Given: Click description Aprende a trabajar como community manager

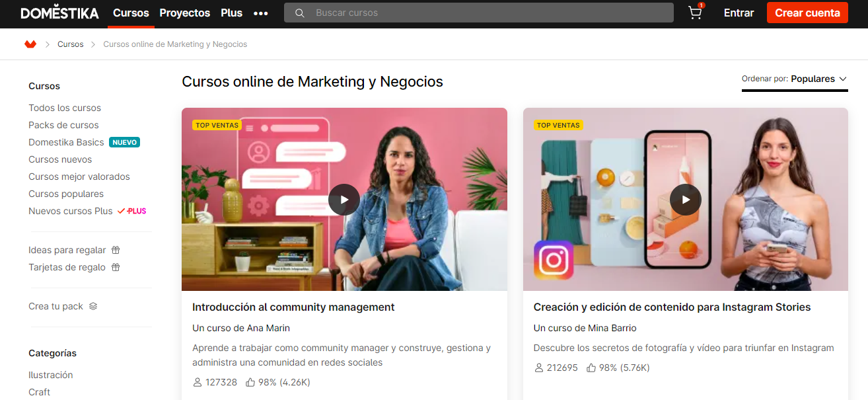Looking at the screenshot, I should [x=342, y=355].
